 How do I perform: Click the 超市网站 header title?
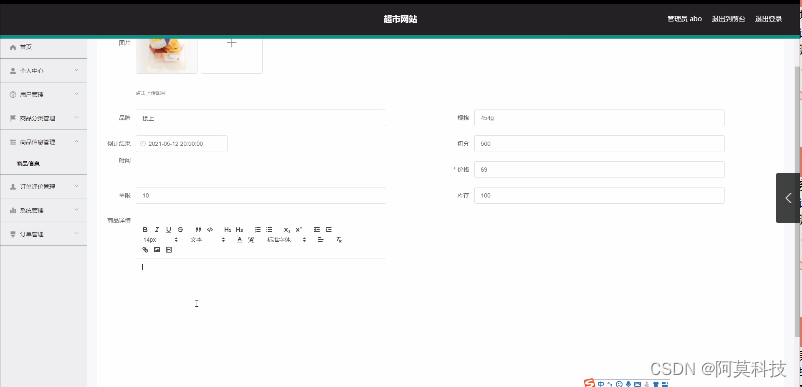coord(400,19)
